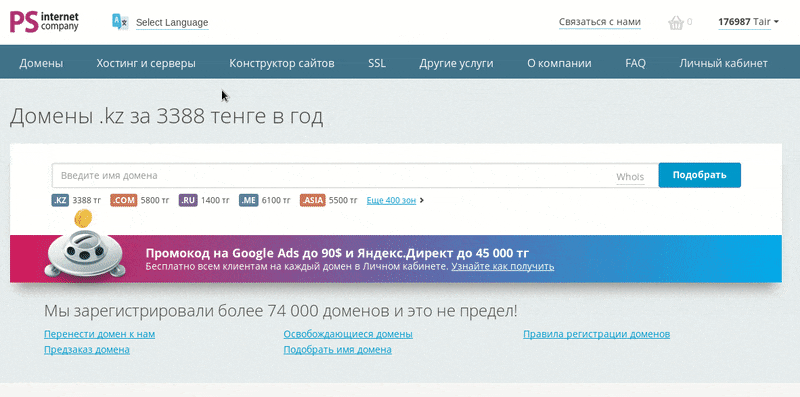Open the Select Language dropdown

[172, 23]
